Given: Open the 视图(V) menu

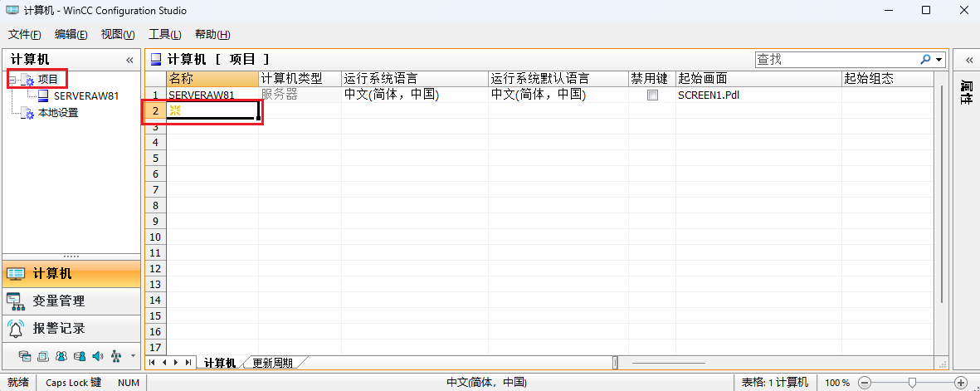Looking at the screenshot, I should tap(118, 34).
